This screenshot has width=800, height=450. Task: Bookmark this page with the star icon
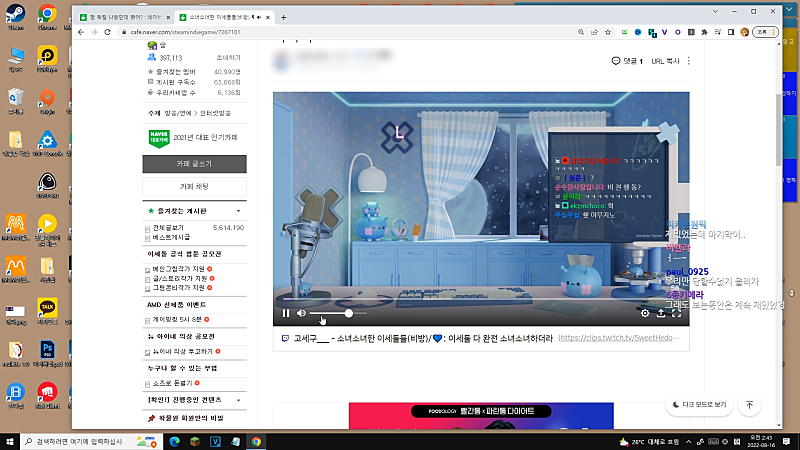[608, 32]
